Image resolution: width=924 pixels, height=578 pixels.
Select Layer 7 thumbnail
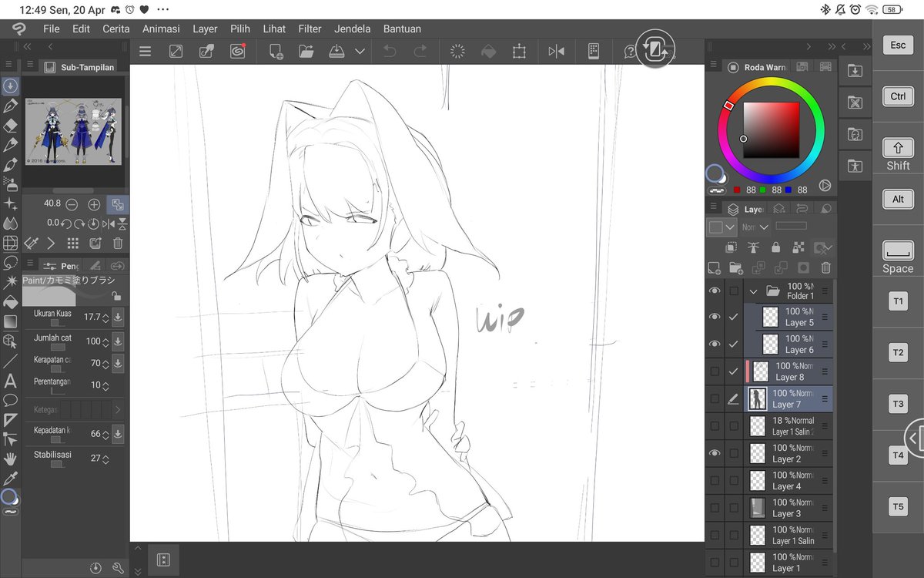[758, 398]
